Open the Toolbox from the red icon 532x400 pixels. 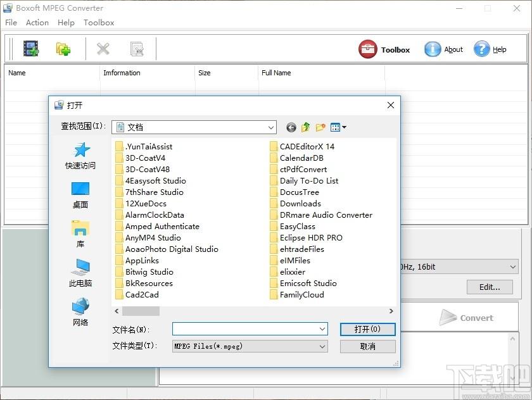pyautogui.click(x=367, y=49)
